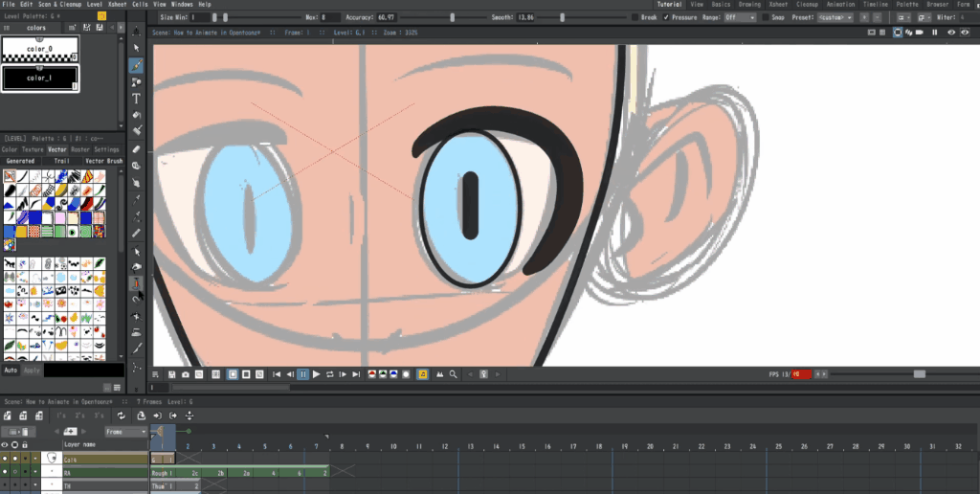Open the Cells menu
980x494 pixels.
140,5
